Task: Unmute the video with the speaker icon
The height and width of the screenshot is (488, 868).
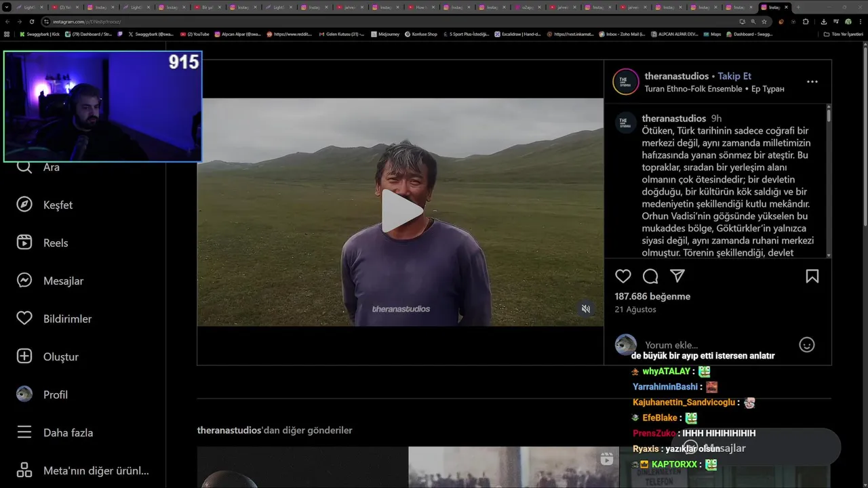Action: point(586,309)
